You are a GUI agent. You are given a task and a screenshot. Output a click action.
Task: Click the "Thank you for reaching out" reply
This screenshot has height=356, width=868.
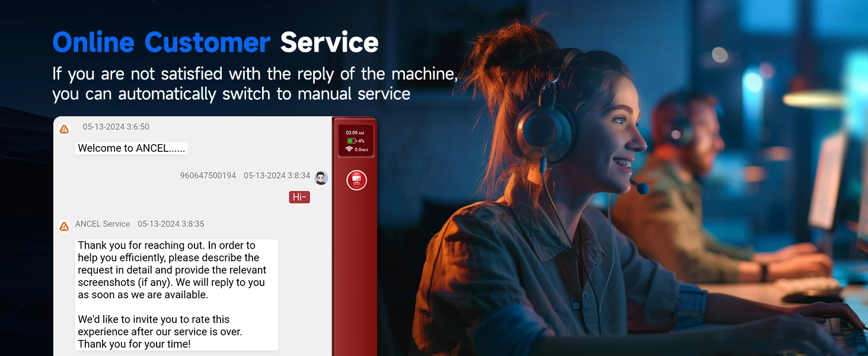[x=177, y=294]
